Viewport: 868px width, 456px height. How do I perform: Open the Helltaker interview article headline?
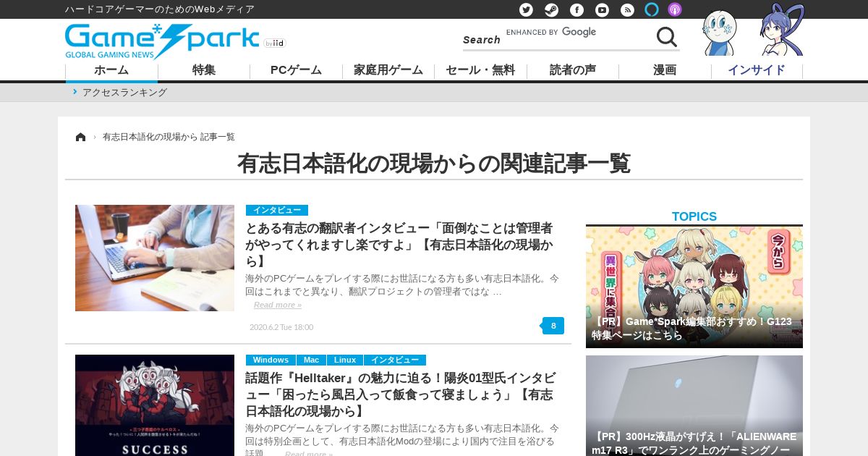click(400, 394)
